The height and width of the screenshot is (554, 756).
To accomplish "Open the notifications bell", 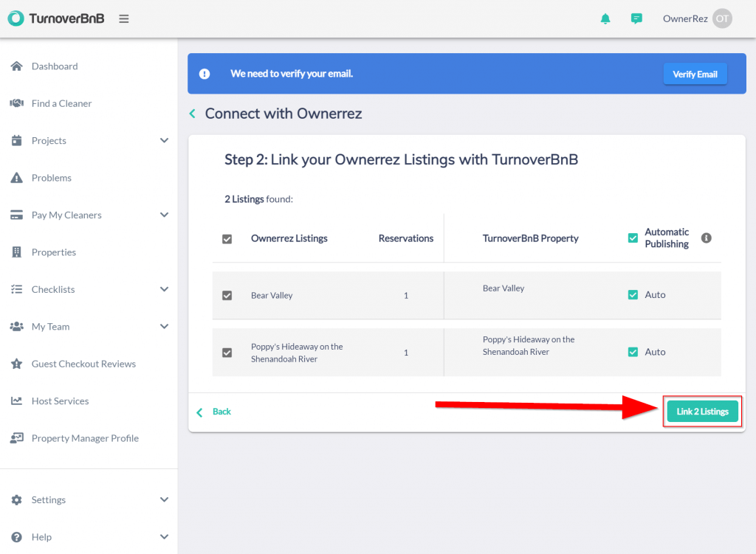I will (605, 18).
